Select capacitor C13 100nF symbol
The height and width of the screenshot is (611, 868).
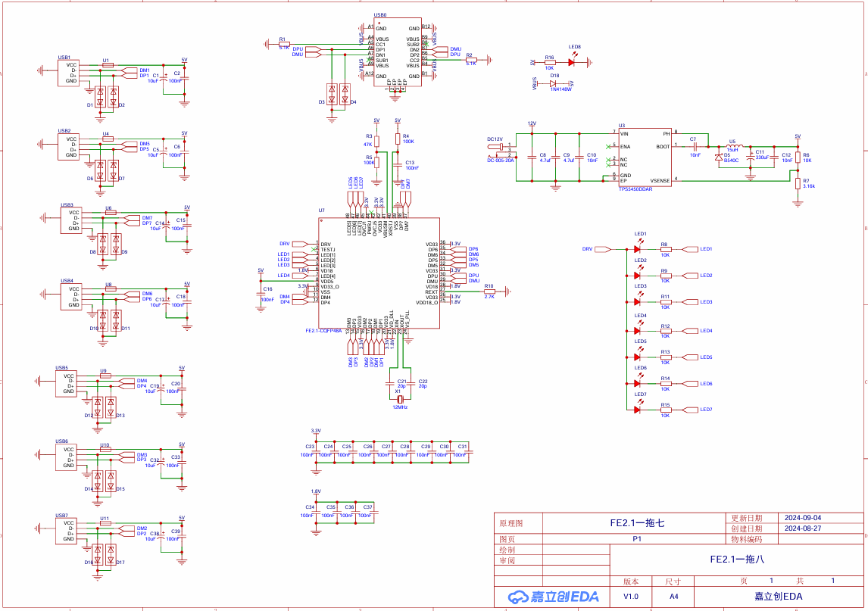(398, 165)
